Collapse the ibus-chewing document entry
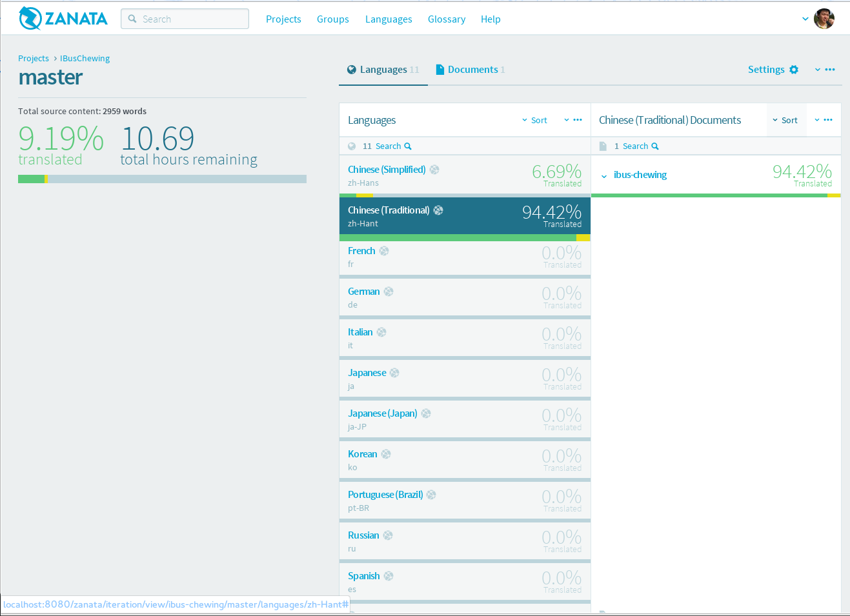 click(604, 175)
